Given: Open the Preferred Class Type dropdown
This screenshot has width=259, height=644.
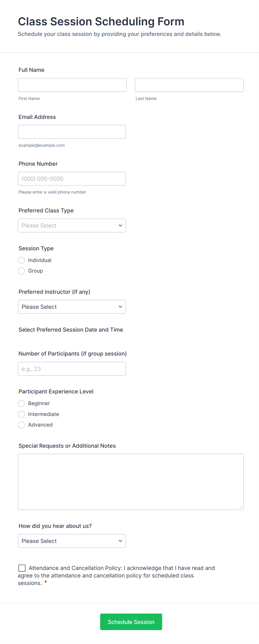Looking at the screenshot, I should 72,226.
